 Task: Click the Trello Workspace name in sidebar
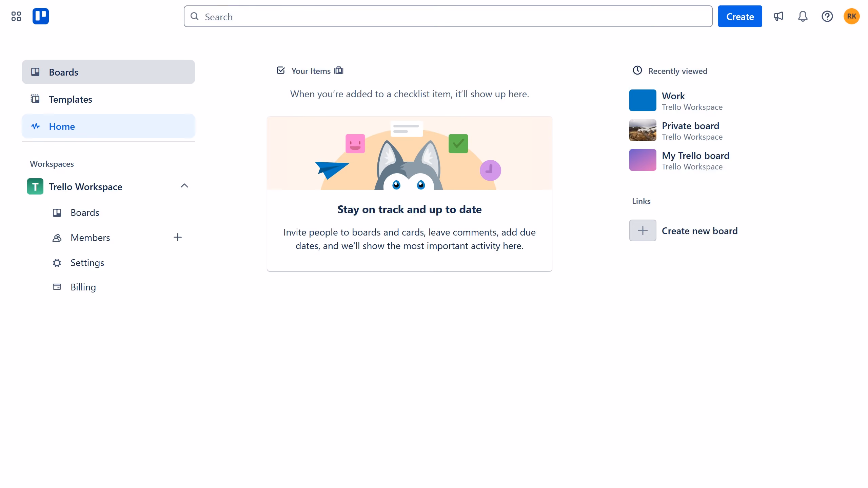(85, 187)
